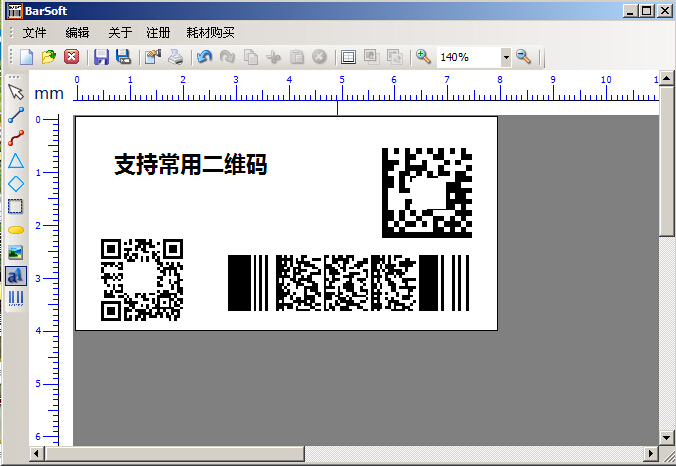
Task: Click the greyed Delete circle icon
Action: [x=319, y=57]
